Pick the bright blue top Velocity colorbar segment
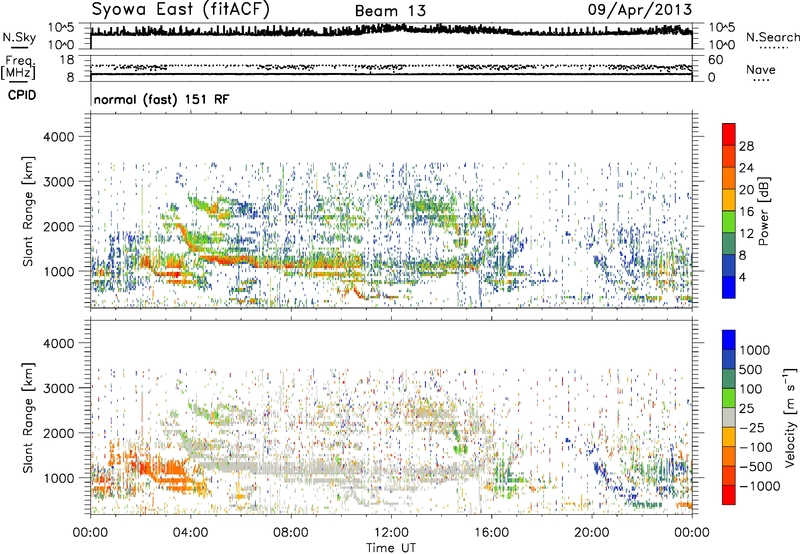The image size is (800, 554). click(729, 340)
